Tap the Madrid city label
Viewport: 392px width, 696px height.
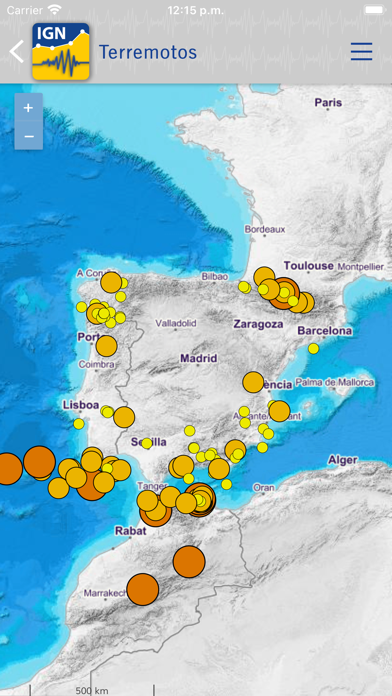pyautogui.click(x=198, y=358)
